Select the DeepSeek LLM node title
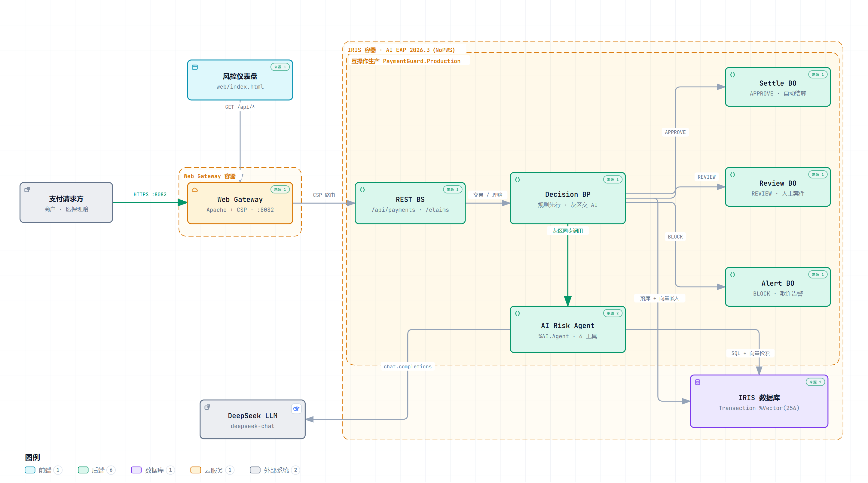Screen dimensions: 868x483 click(253, 416)
